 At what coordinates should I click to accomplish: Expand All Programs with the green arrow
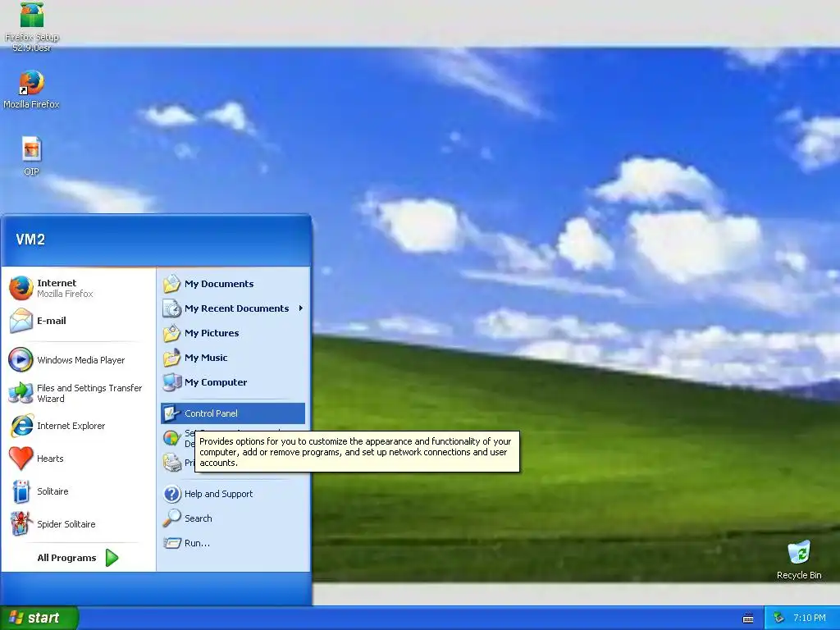coord(112,558)
